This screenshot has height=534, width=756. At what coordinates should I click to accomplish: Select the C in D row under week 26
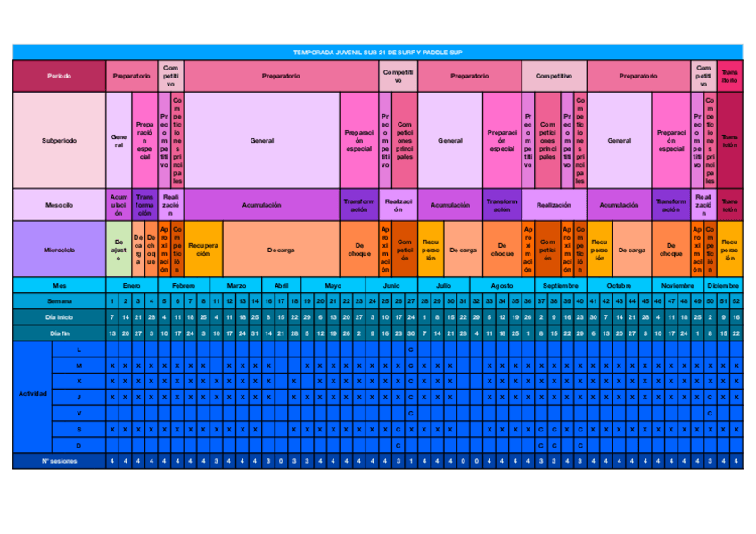pos(399,445)
